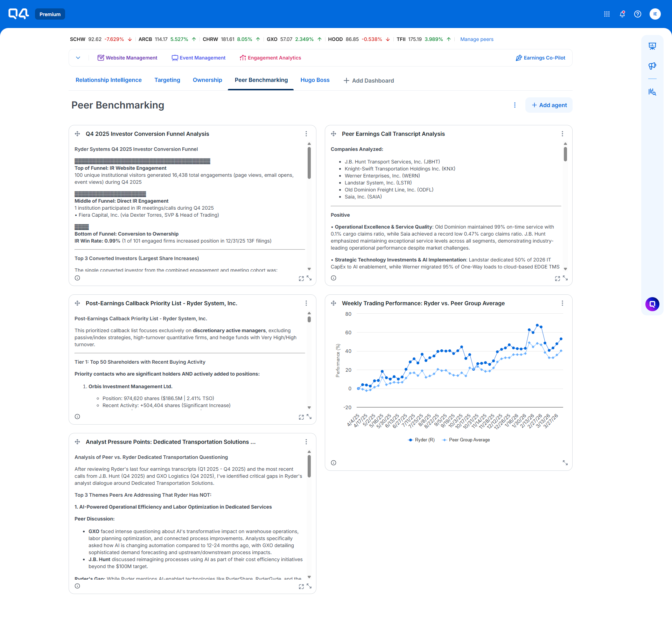Show info for Weekly Trading Performance card
This screenshot has height=622, width=672.
click(334, 463)
